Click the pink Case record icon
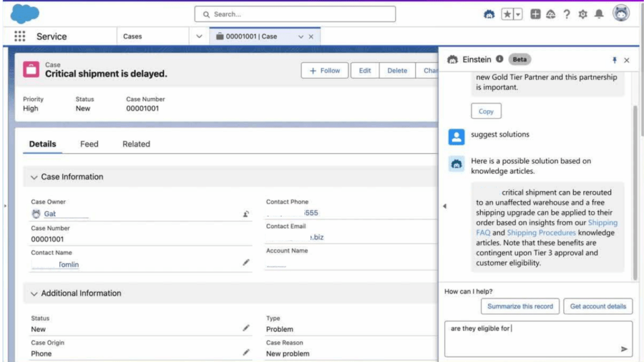 pos(31,69)
